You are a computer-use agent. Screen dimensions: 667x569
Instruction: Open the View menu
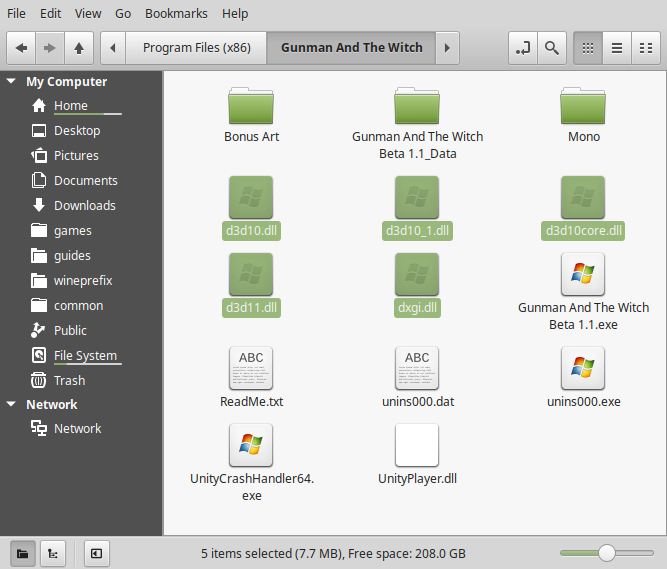click(88, 14)
